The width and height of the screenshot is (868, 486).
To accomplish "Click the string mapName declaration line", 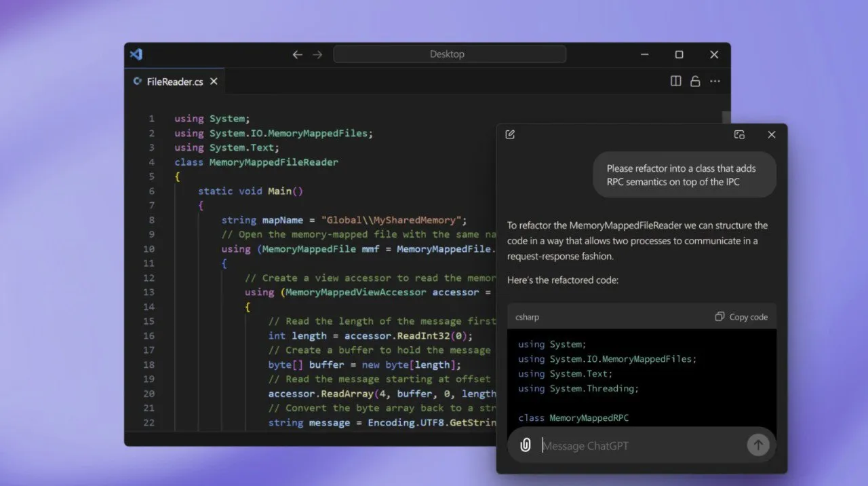I will click(x=344, y=220).
